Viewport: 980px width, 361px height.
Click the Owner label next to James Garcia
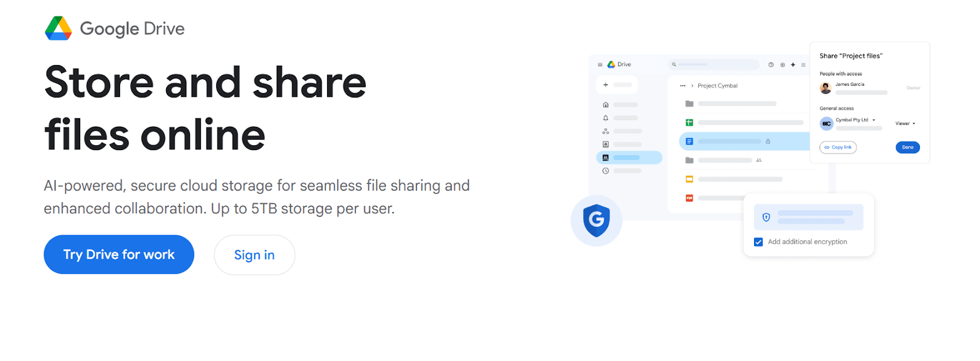913,88
